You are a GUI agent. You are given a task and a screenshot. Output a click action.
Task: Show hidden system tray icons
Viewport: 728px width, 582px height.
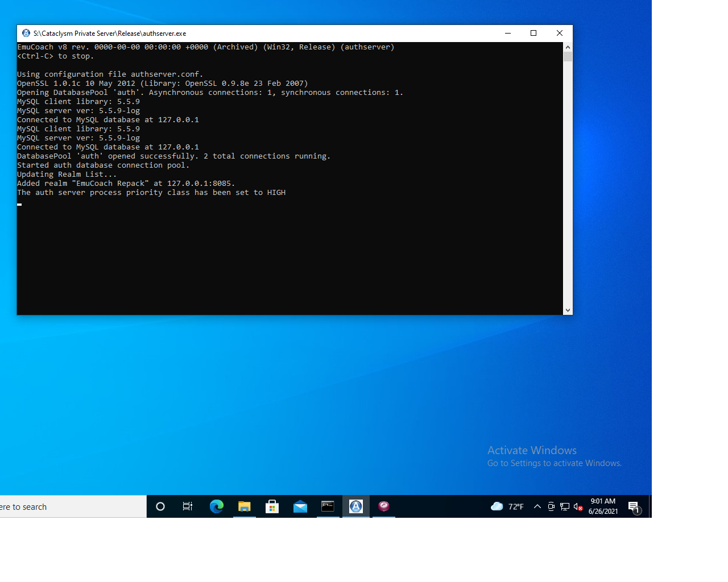(x=537, y=506)
